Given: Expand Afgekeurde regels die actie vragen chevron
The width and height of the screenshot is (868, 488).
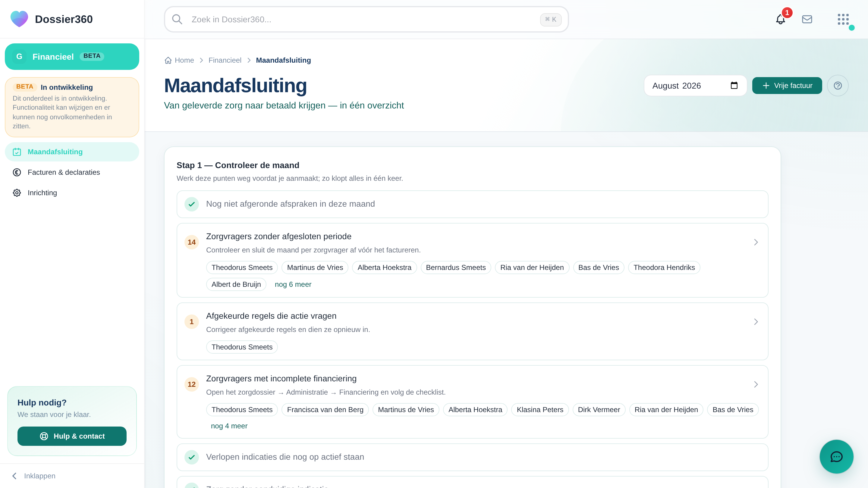Looking at the screenshot, I should coord(756,322).
